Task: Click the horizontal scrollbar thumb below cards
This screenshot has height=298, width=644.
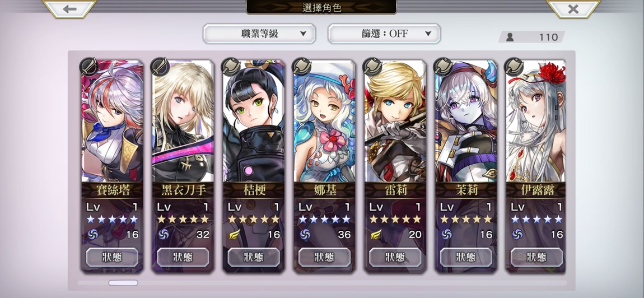Action: tap(123, 283)
